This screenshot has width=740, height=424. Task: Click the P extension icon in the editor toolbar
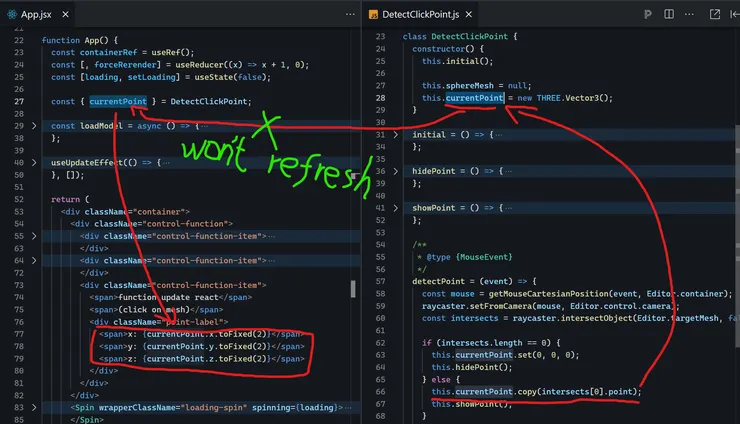point(648,15)
